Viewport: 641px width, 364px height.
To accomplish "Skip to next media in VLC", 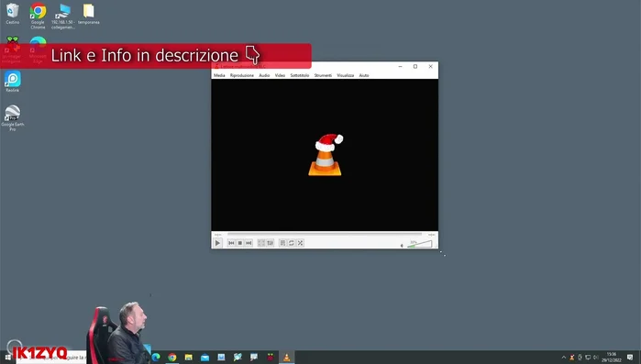I will (249, 243).
